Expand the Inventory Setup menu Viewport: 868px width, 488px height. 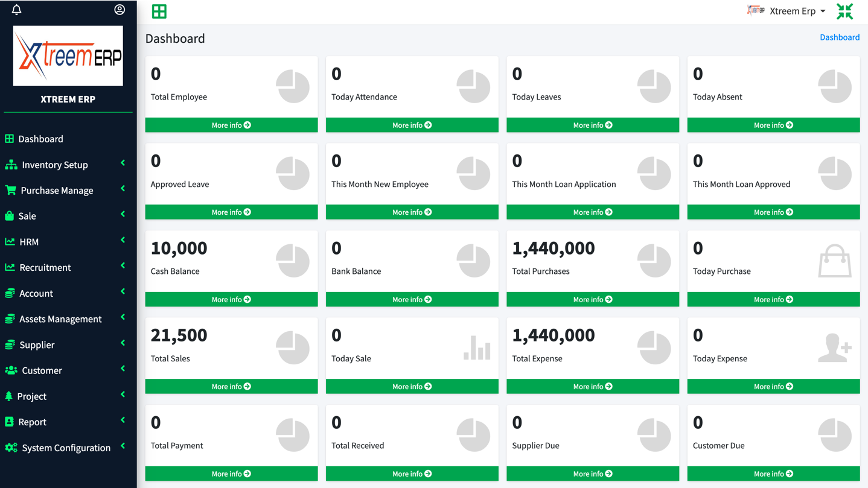[55, 165]
